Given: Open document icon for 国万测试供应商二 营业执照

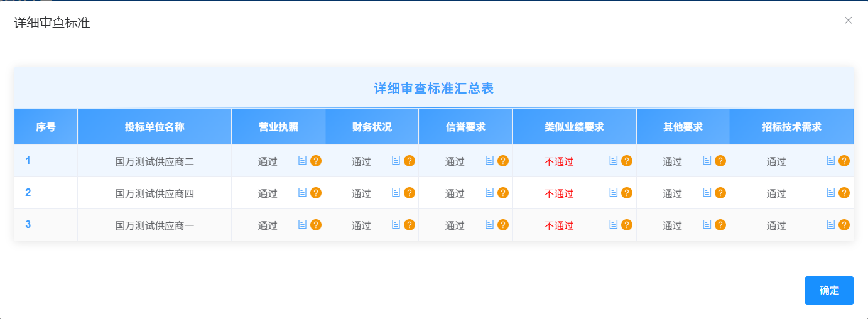Looking at the screenshot, I should pyautogui.click(x=302, y=160).
